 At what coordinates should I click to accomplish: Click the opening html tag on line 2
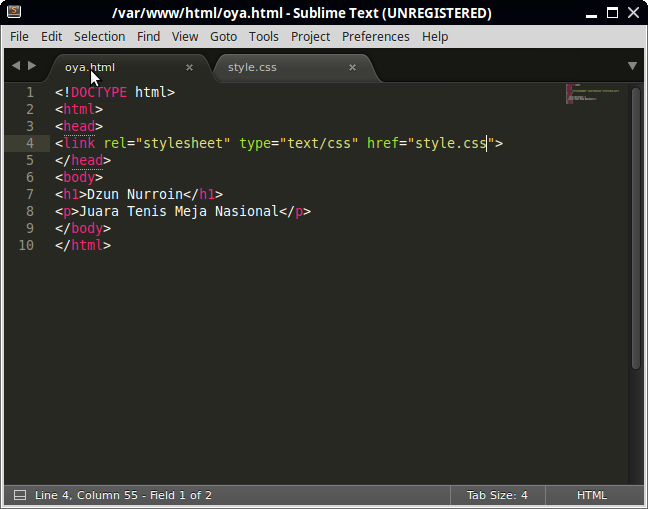click(x=79, y=109)
